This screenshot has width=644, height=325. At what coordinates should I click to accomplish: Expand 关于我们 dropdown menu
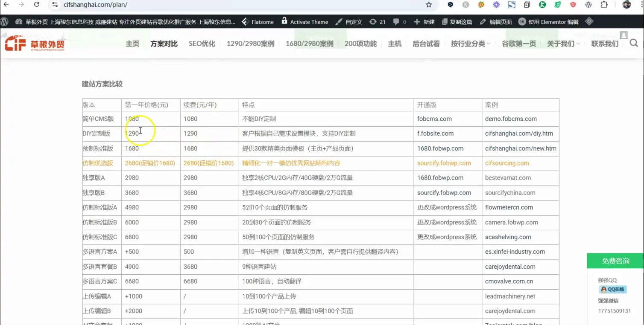point(563,44)
